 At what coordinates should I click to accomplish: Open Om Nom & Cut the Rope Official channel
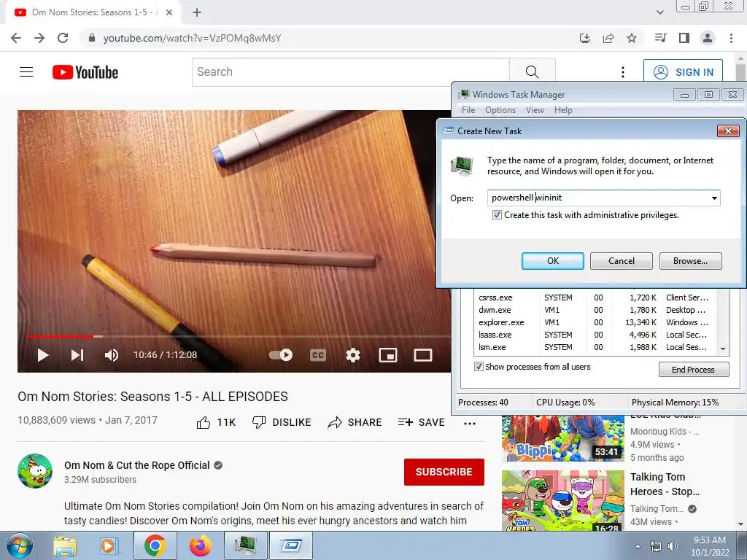(x=136, y=465)
